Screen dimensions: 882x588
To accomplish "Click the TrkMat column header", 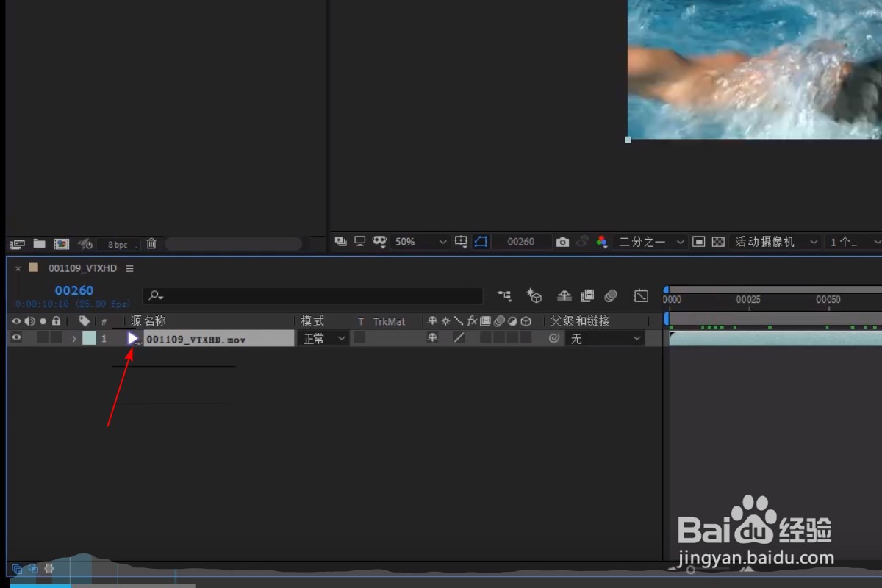I will pyautogui.click(x=389, y=321).
